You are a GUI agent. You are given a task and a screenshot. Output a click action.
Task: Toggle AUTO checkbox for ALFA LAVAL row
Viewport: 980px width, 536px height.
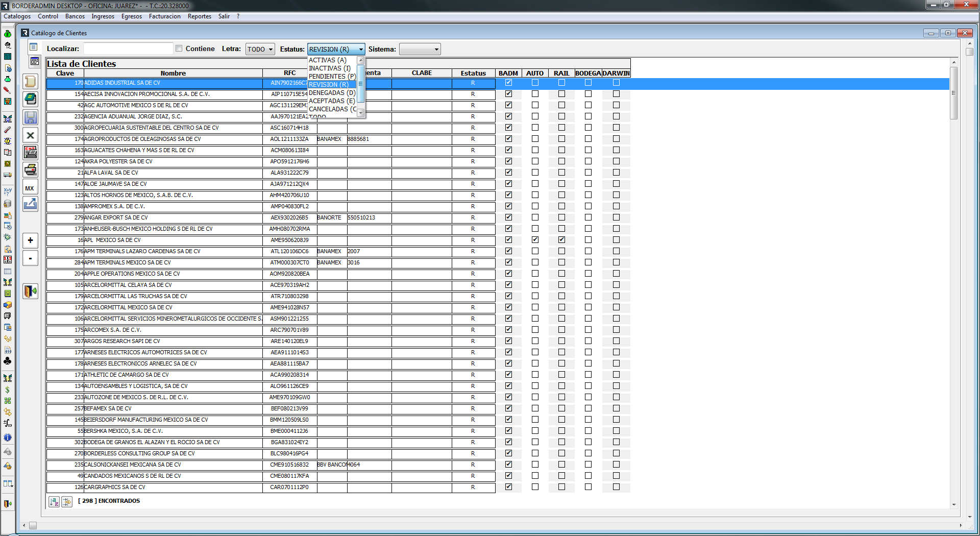(535, 173)
